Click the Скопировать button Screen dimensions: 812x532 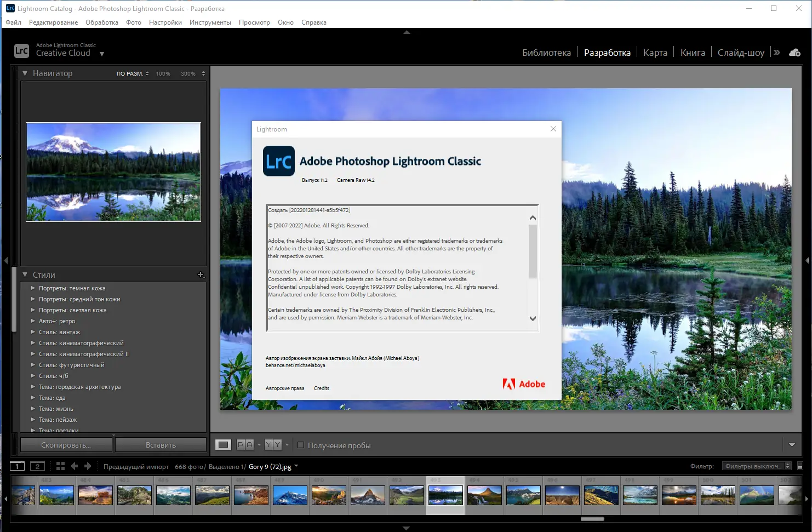click(65, 444)
